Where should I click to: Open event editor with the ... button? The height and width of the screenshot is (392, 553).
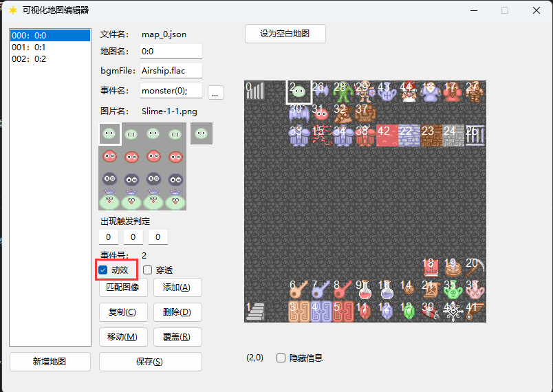pos(215,93)
